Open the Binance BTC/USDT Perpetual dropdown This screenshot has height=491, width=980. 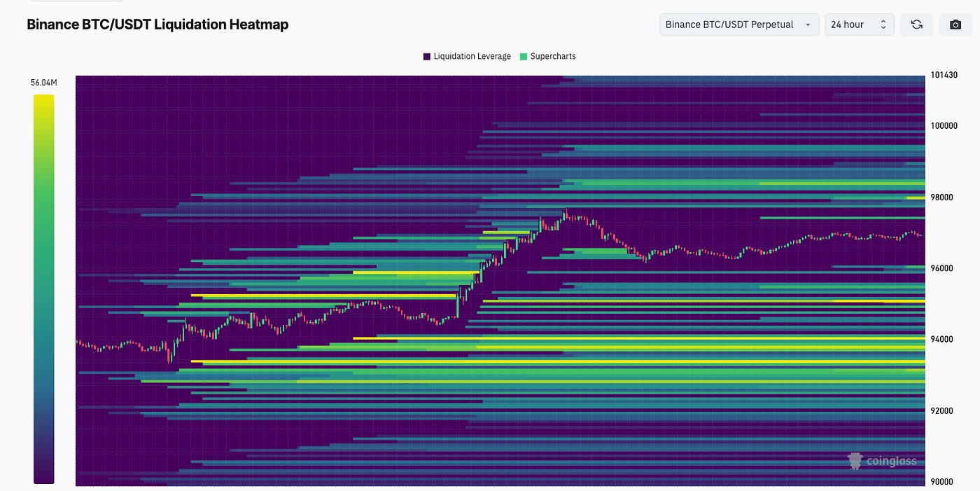(x=739, y=25)
